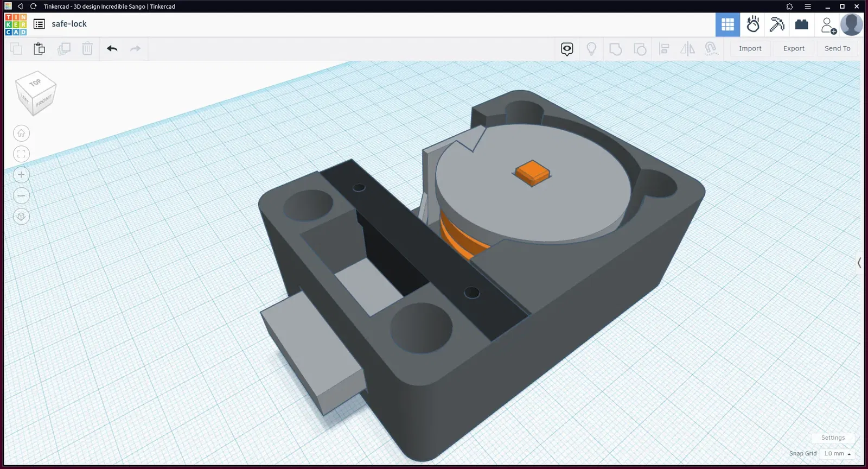Toggle Show All lightbulb icon
Viewport: 868px width, 469px height.
click(591, 49)
